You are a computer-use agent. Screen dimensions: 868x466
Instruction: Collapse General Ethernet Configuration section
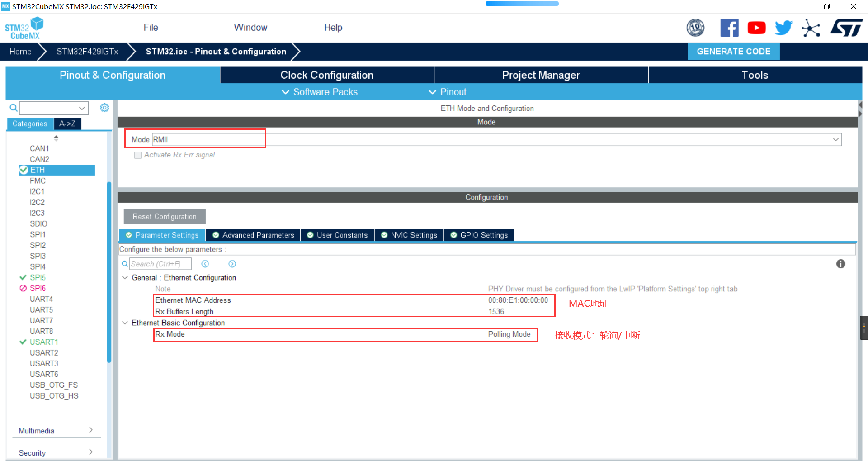click(x=125, y=277)
